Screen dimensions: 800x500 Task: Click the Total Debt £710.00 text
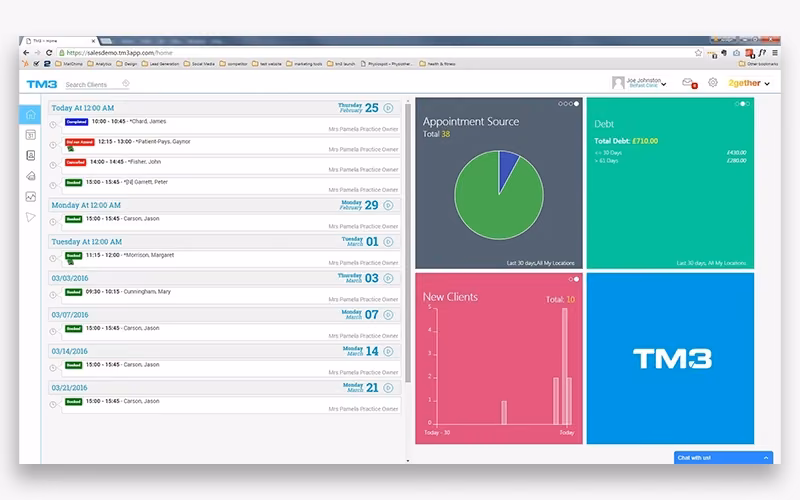[626, 141]
